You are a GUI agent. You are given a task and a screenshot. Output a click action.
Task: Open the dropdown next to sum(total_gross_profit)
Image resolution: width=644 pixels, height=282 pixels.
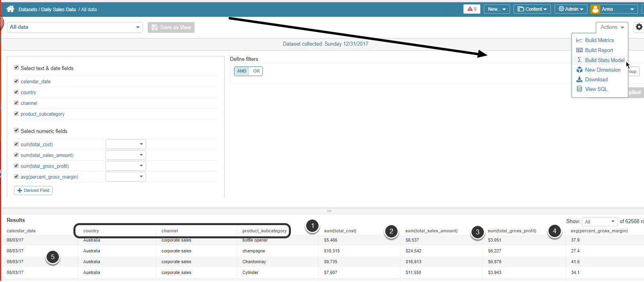(x=126, y=166)
